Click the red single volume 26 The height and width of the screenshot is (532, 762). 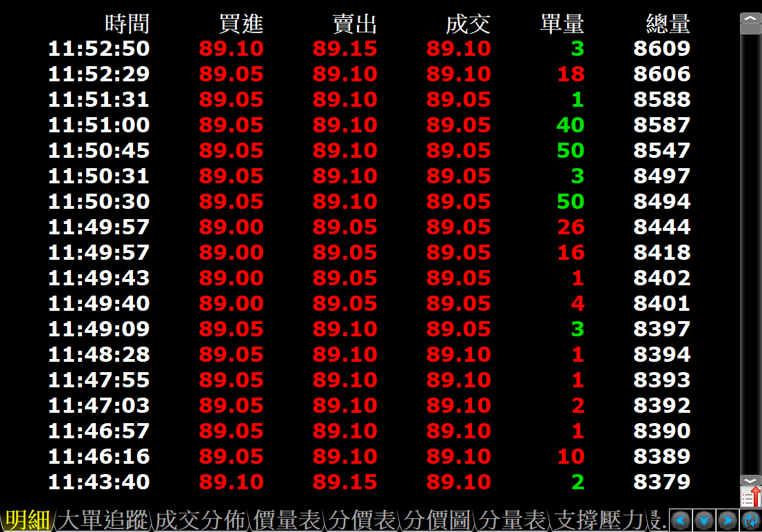pos(571,227)
